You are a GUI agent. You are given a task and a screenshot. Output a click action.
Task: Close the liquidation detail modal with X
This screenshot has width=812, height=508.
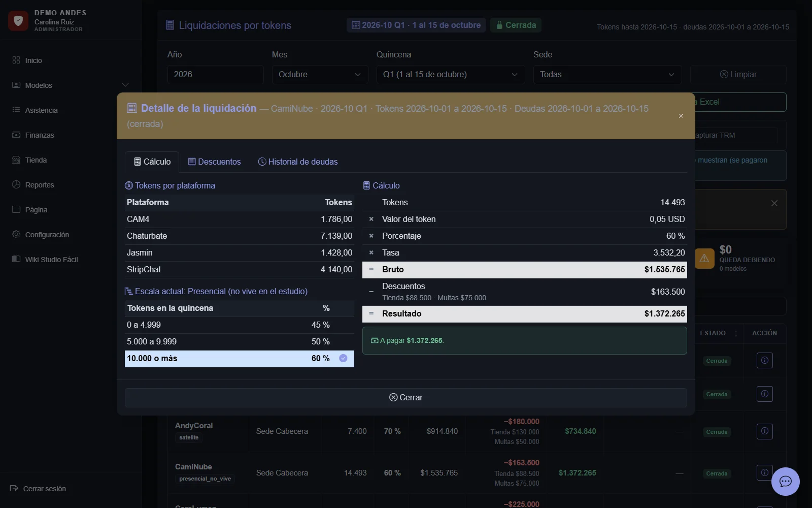(x=681, y=116)
